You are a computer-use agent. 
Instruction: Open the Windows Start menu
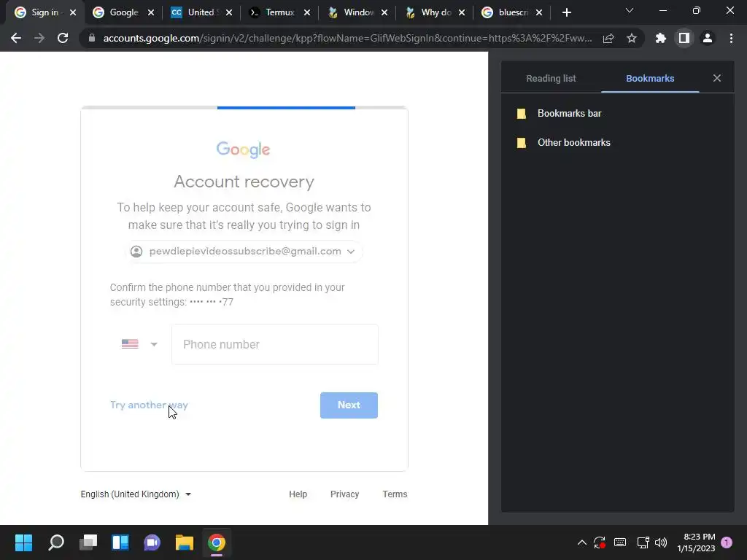(x=23, y=542)
